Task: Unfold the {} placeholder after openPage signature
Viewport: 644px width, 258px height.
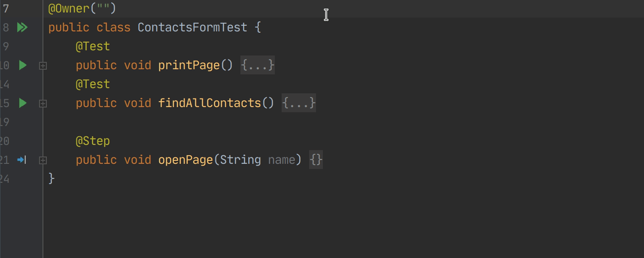Action: [x=316, y=160]
